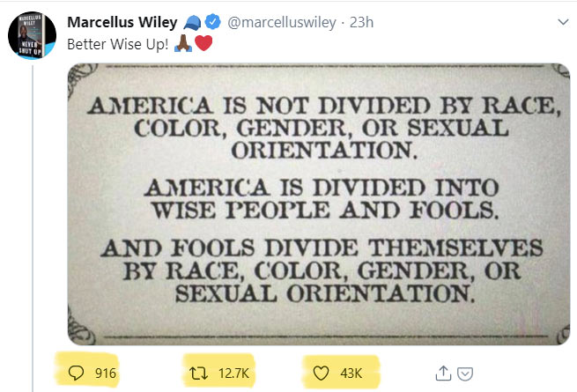Image resolution: width=577 pixels, height=392 pixels.
Task: Click the blue cap emoji after the name
Action: point(195,22)
